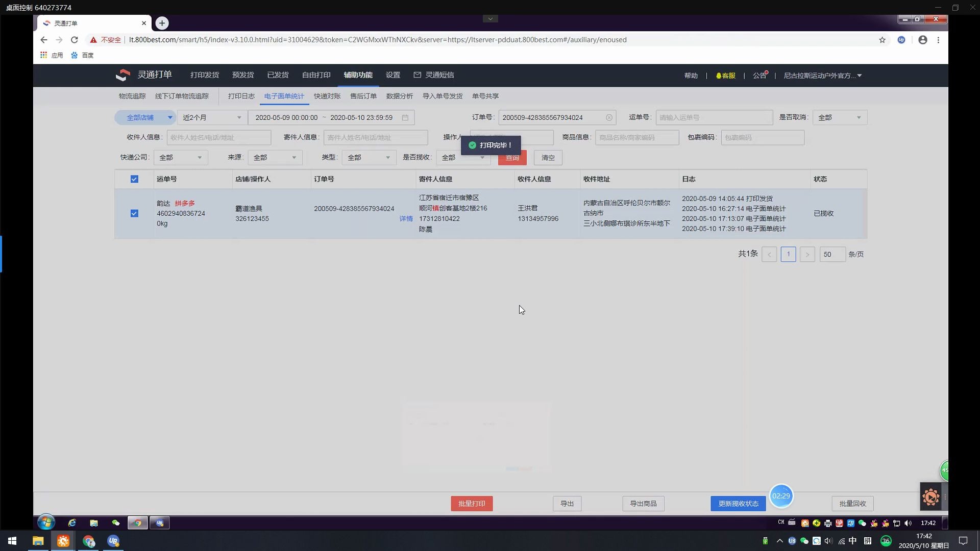The width and height of the screenshot is (980, 551).
Task: Reload the page with refresh icon
Action: tap(75, 40)
